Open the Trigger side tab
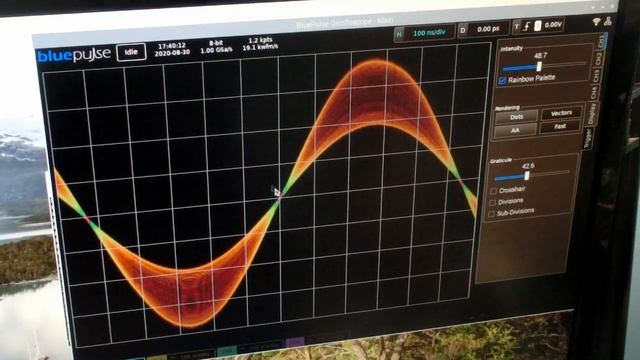The width and height of the screenshot is (640, 360). pyautogui.click(x=588, y=138)
